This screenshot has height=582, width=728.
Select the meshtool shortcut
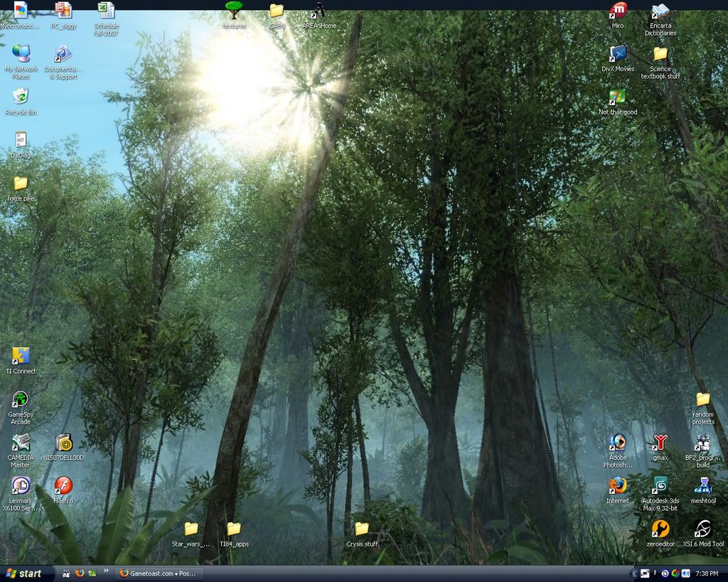click(x=703, y=490)
